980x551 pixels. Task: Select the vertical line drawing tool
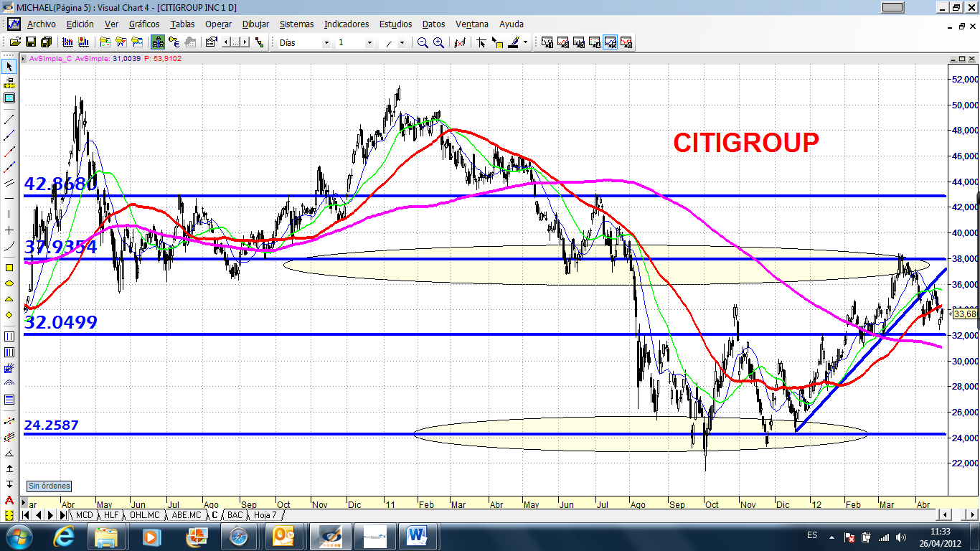9,214
